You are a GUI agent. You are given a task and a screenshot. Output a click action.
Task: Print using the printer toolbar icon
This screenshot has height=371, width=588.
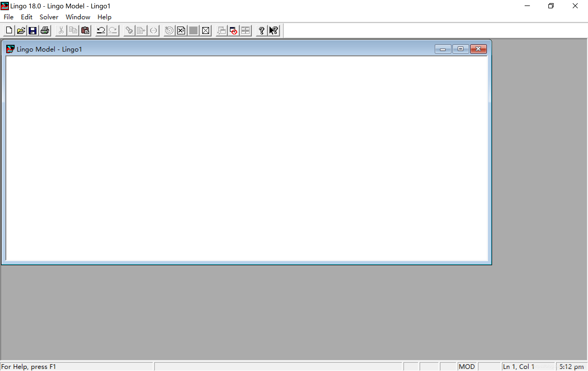click(45, 31)
